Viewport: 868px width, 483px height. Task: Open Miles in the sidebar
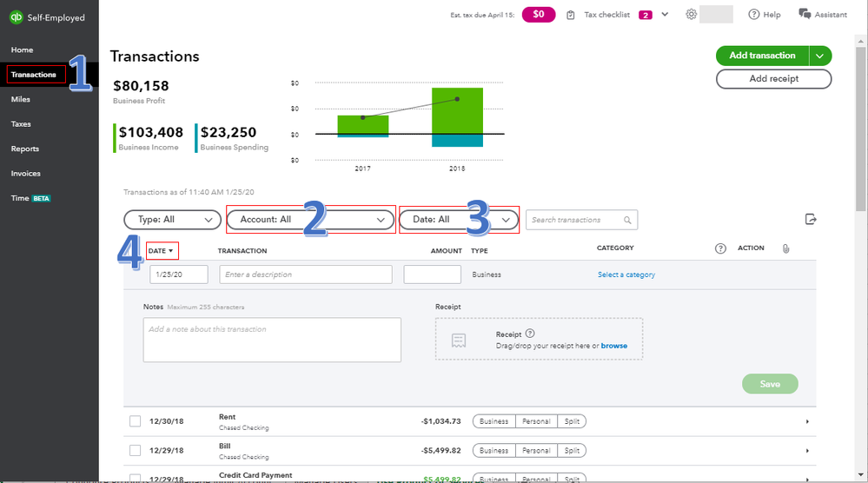coord(21,99)
